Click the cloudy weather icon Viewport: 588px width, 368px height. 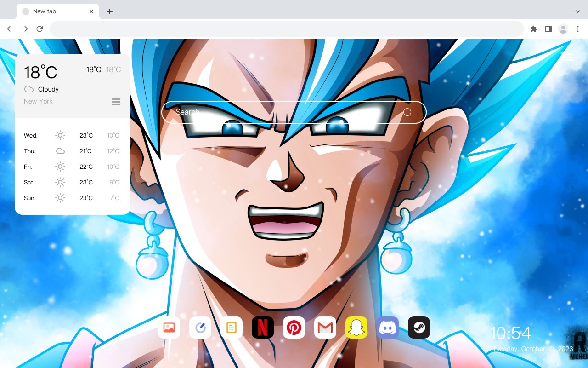coord(29,89)
